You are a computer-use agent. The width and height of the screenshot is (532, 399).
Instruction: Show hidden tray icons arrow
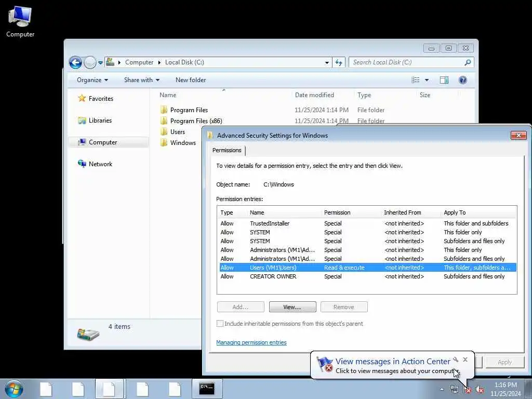click(x=442, y=390)
